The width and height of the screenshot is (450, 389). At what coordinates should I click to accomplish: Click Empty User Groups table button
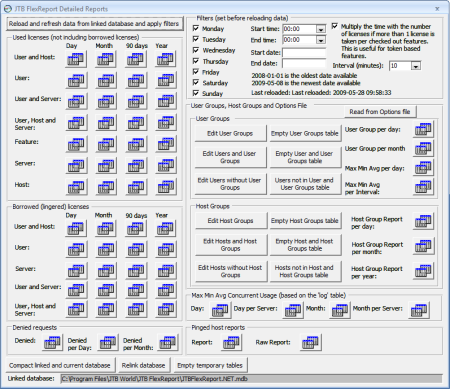click(x=305, y=133)
